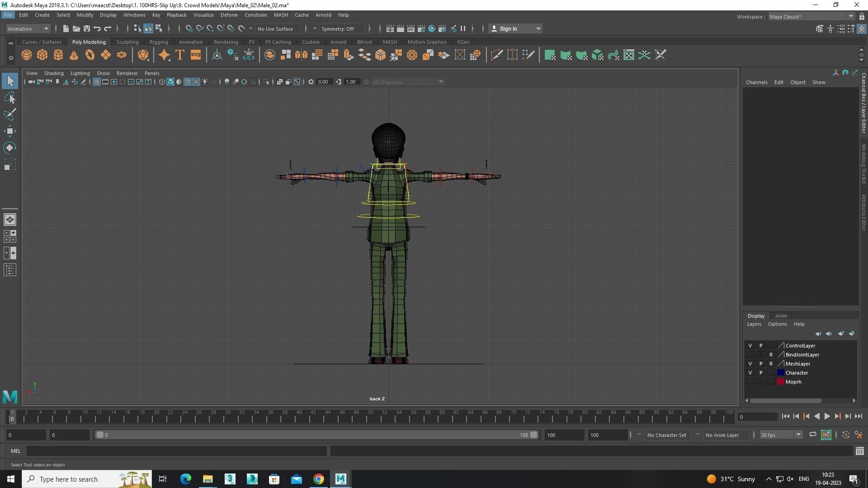The image size is (868, 488).
Task: Toggle the playback loop button
Action: pyautogui.click(x=812, y=435)
